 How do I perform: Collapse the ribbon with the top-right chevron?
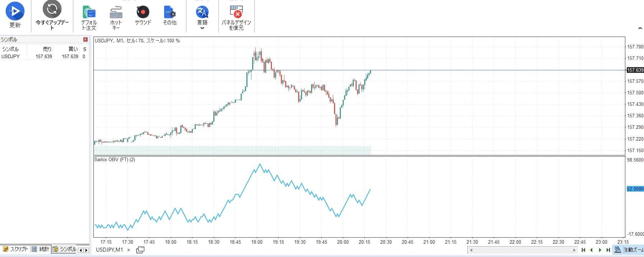(640, 28)
